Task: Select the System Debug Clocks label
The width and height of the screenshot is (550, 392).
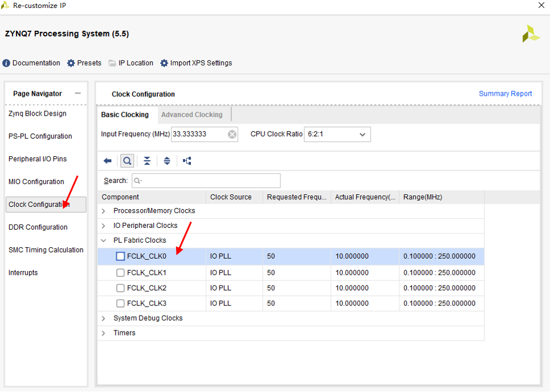Action: tap(148, 318)
